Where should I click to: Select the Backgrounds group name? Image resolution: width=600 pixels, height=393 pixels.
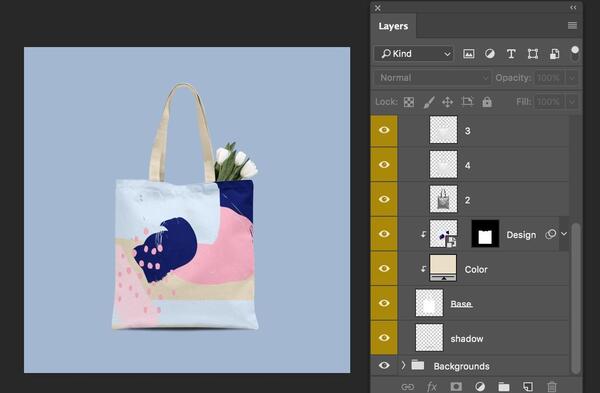pyautogui.click(x=461, y=366)
